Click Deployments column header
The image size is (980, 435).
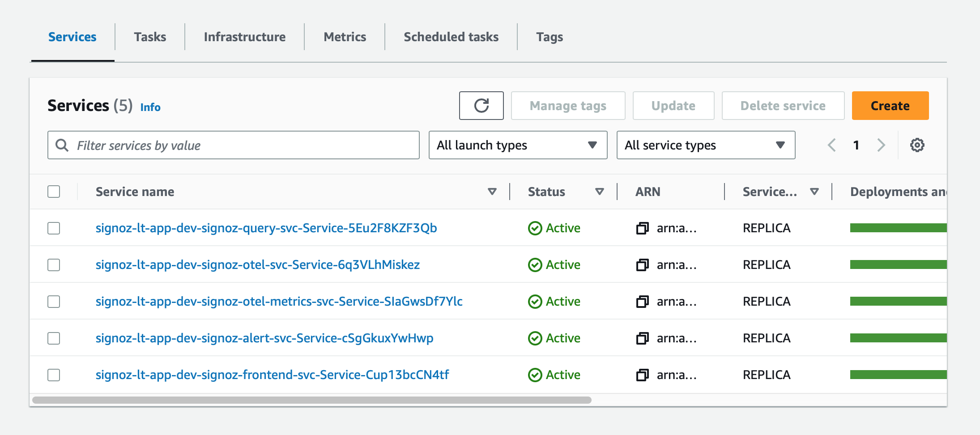tap(898, 192)
